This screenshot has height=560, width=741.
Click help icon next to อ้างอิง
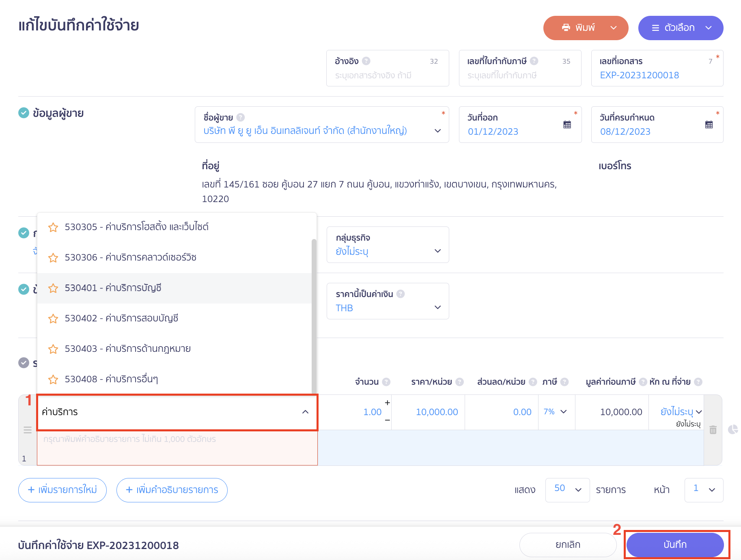click(366, 61)
